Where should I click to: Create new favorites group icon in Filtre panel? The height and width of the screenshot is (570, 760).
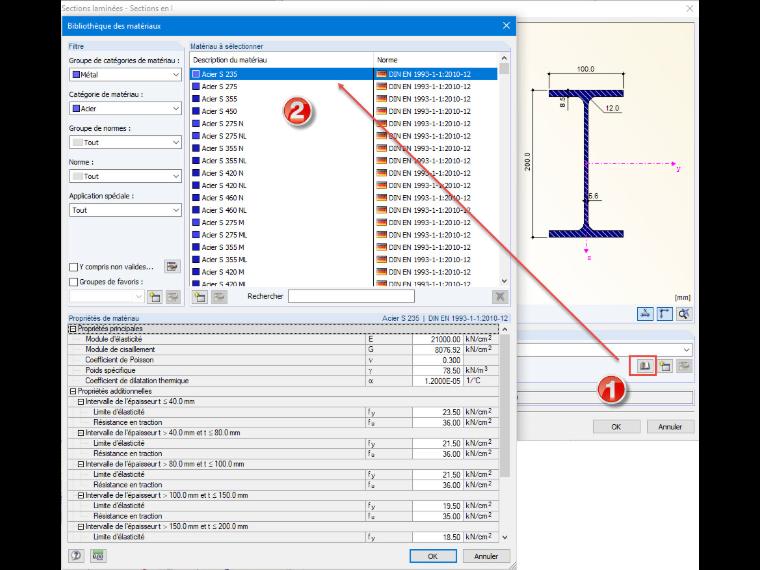(x=154, y=297)
